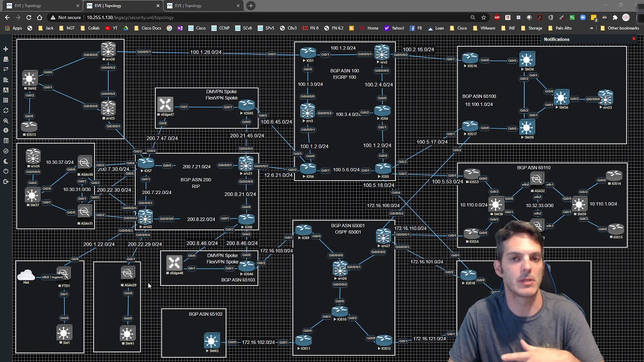Switch to the first EVE Topology tab

pyautogui.click(x=42, y=6)
